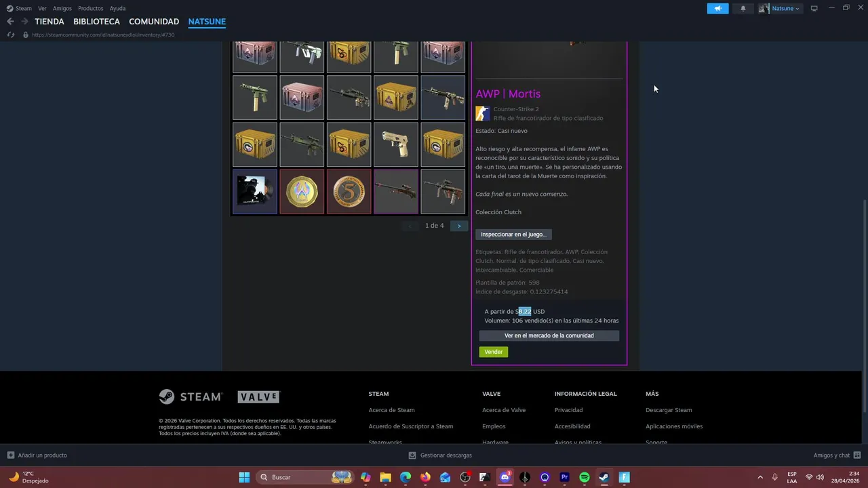Click the green Vender button

[x=494, y=352]
